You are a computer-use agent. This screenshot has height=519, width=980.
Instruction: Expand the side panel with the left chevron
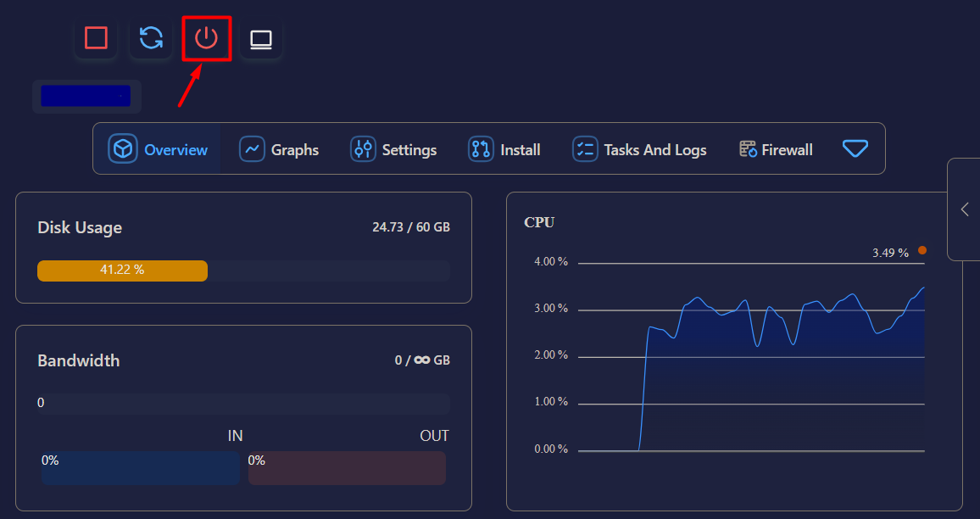pos(965,209)
